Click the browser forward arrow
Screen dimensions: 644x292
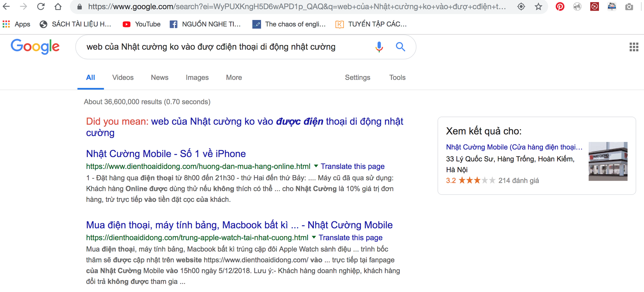tap(24, 6)
